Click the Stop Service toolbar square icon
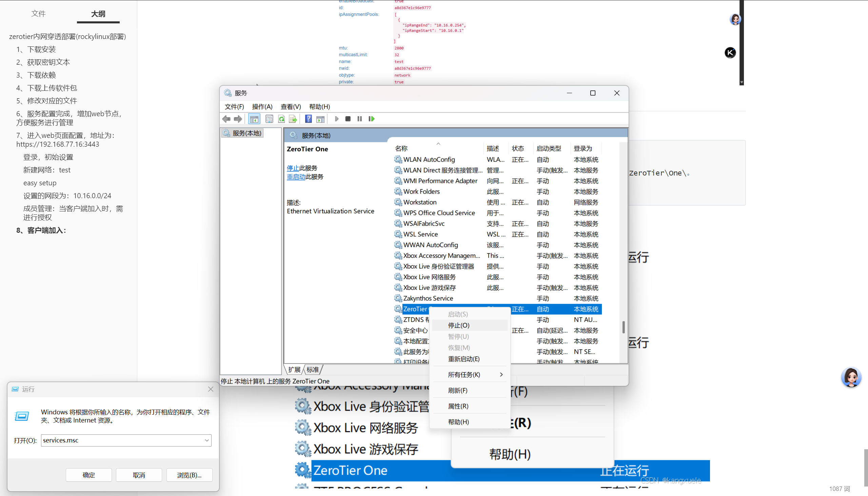868x496 pixels. coord(348,119)
